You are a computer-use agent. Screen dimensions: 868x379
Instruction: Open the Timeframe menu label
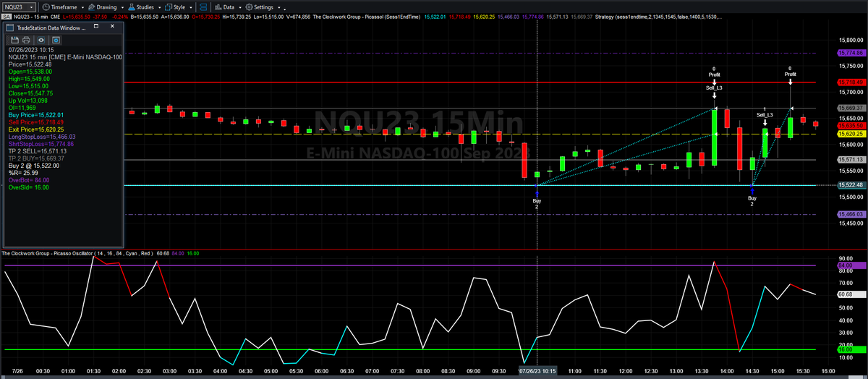tap(64, 7)
